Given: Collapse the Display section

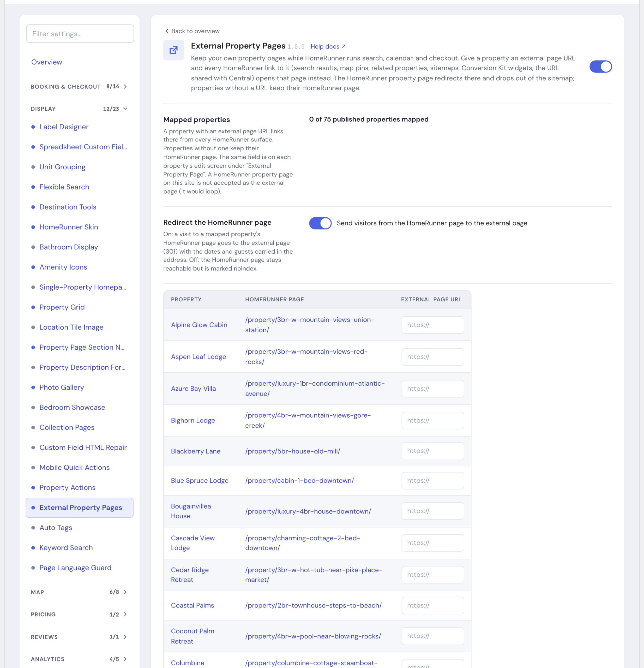Looking at the screenshot, I should [x=79, y=109].
